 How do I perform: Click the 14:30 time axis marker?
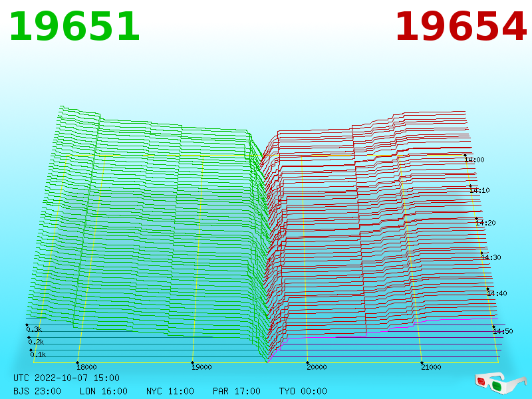pos(491,257)
